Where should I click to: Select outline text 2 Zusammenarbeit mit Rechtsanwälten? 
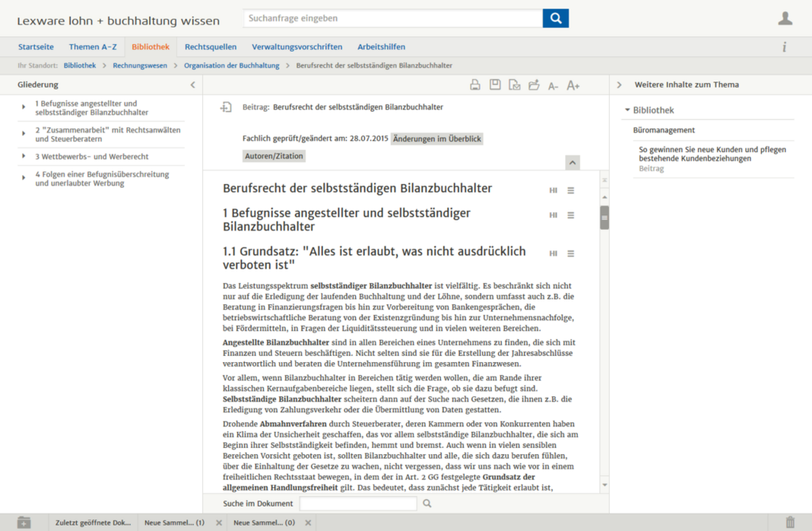(x=108, y=135)
